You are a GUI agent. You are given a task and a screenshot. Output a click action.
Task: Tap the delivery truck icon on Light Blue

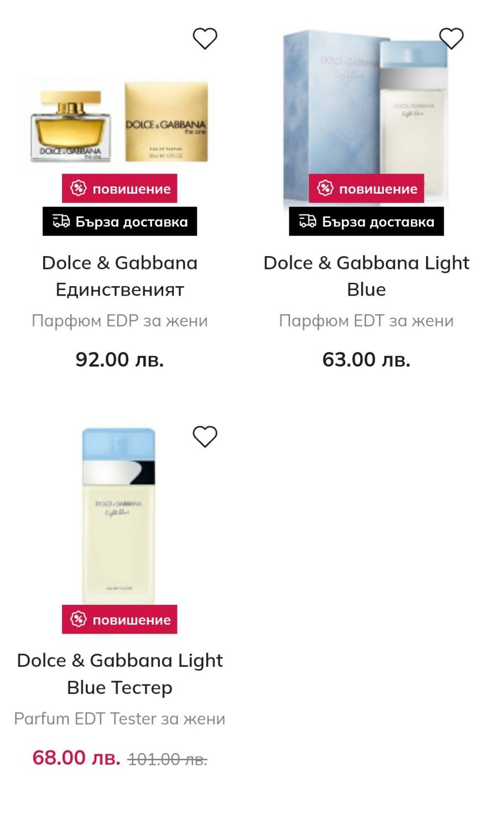[308, 221]
